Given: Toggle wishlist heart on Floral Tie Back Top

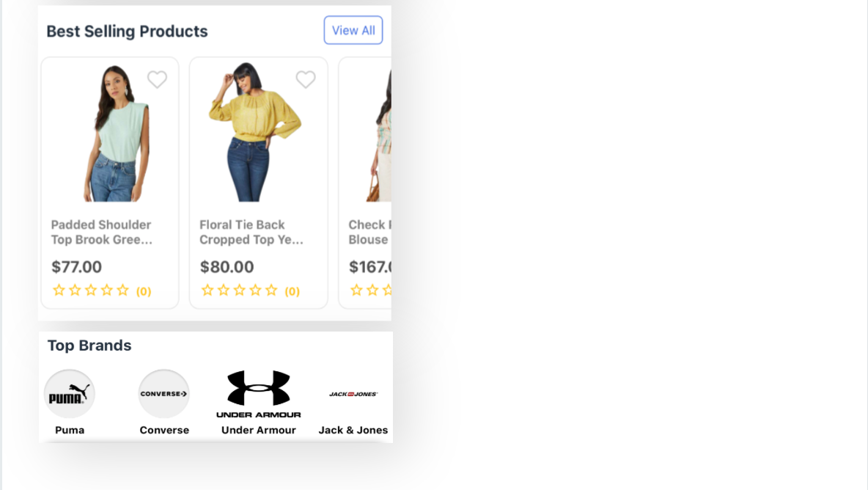Looking at the screenshot, I should 306,80.
